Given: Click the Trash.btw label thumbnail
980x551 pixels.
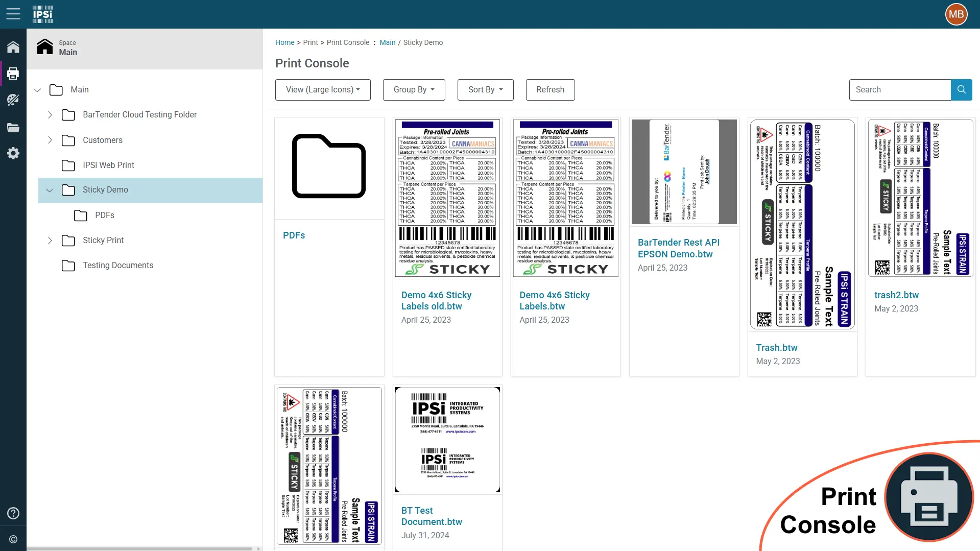Looking at the screenshot, I should click(802, 224).
